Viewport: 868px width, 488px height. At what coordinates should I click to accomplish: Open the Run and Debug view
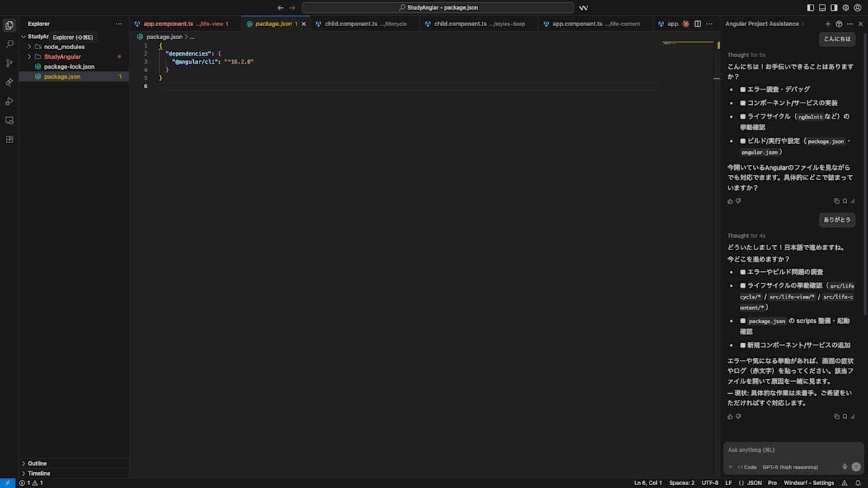(9, 101)
